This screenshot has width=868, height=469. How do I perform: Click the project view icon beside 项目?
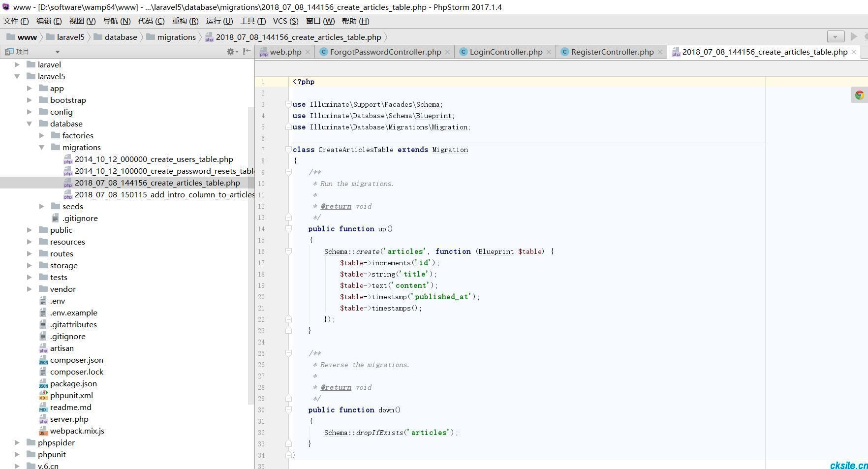[x=9, y=52]
